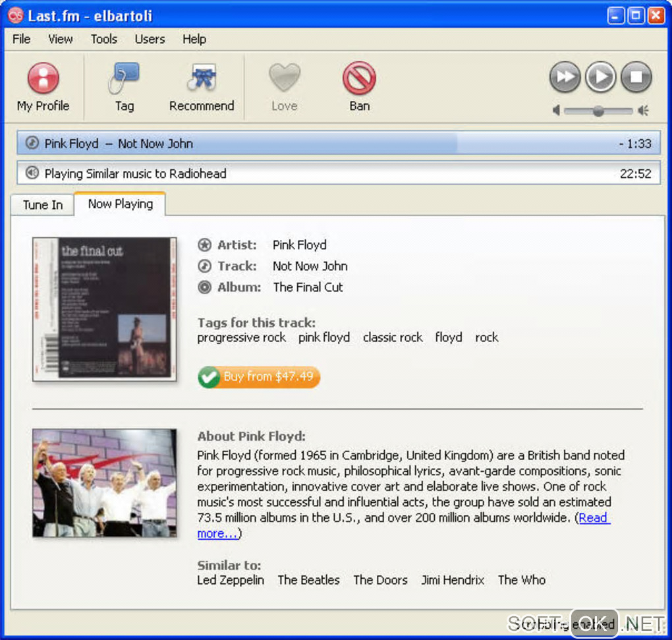This screenshot has width=672, height=640.
Task: Click artist name Pink Floyd in details
Action: tap(300, 245)
